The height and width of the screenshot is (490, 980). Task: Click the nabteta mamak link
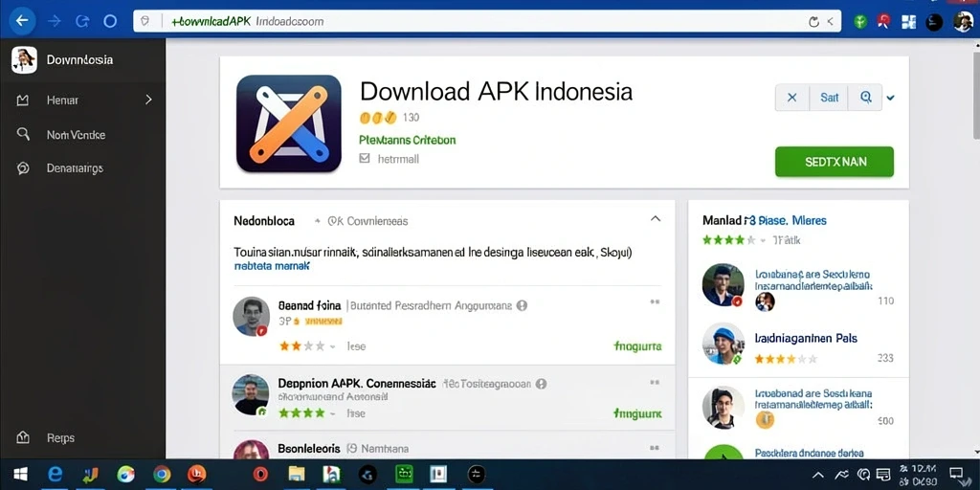pyautogui.click(x=272, y=266)
